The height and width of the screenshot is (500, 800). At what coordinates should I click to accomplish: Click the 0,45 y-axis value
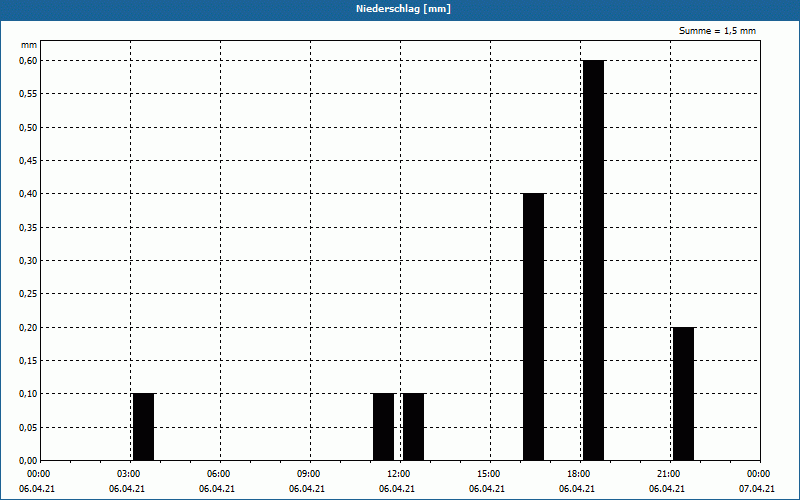(x=28, y=161)
